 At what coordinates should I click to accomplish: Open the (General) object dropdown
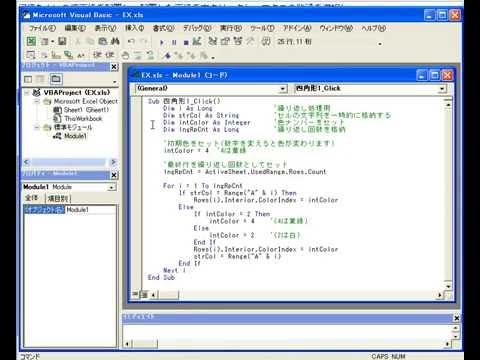click(283, 89)
